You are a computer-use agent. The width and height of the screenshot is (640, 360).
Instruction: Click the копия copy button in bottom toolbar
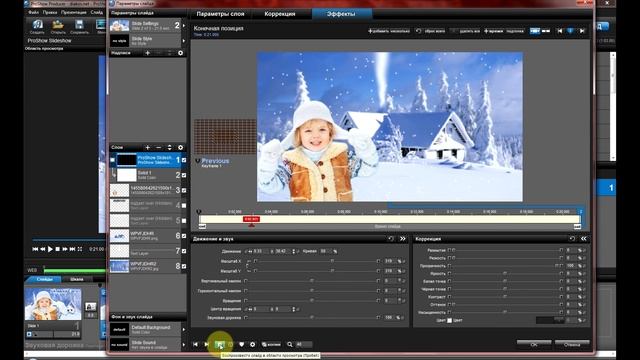(271, 344)
